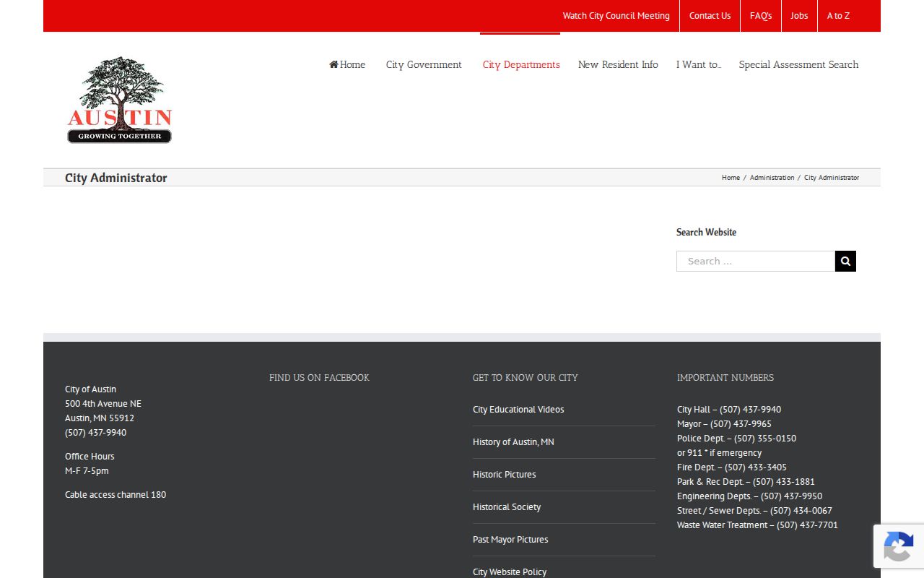Click the Waste Water Treatment number

pyautogui.click(x=757, y=525)
